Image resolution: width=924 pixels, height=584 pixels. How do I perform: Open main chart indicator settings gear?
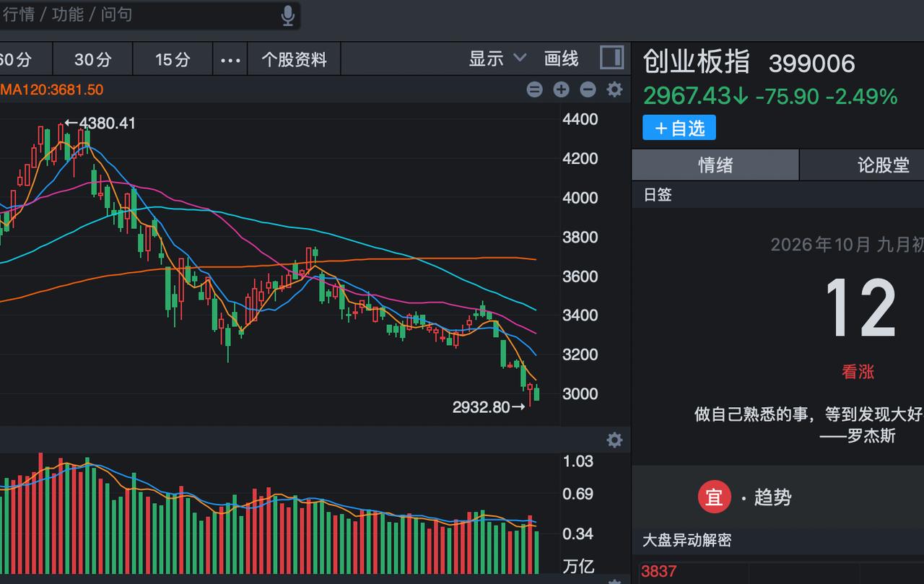[x=614, y=90]
